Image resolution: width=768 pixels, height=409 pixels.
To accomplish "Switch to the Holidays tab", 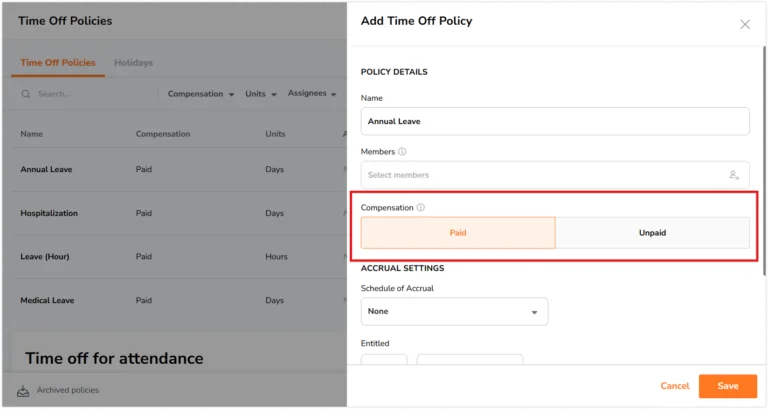I will (133, 63).
